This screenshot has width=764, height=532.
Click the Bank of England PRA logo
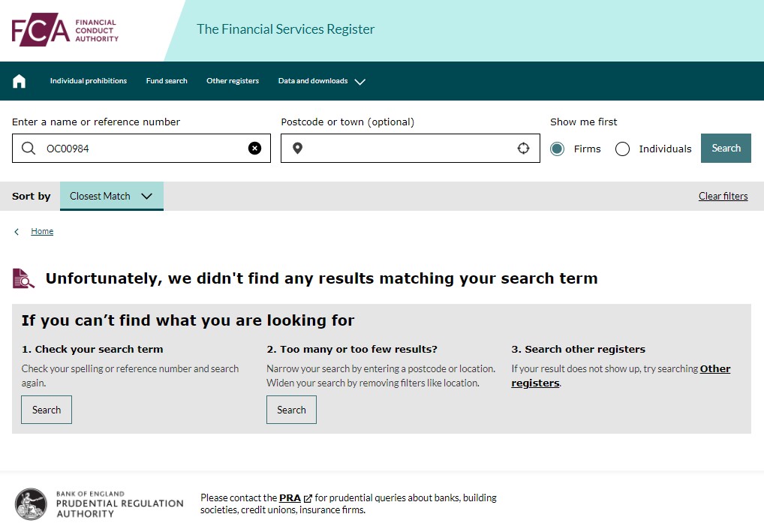click(x=99, y=504)
